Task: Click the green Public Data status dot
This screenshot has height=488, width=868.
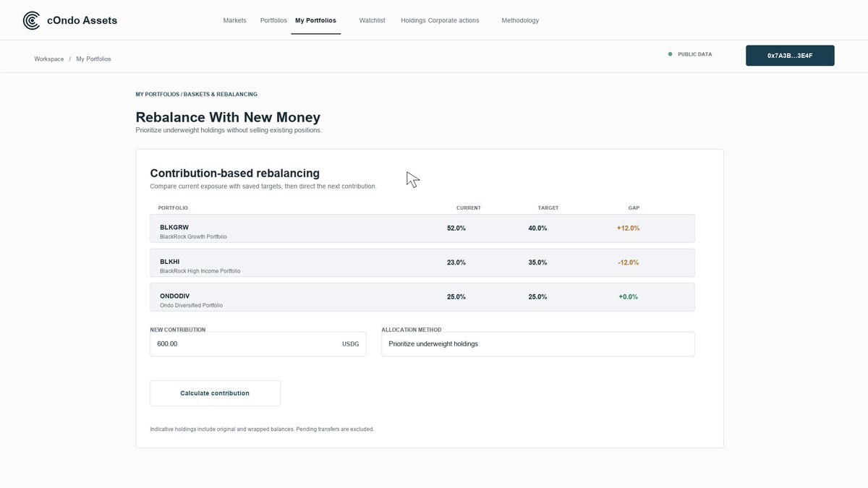Action: point(670,54)
